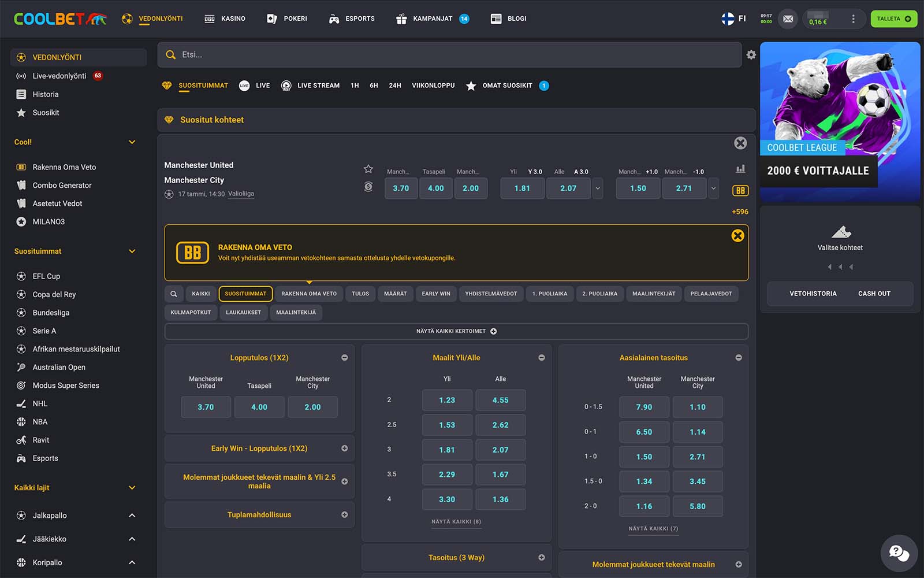Open the messages envelope icon
The width and height of the screenshot is (924, 578).
(x=788, y=19)
